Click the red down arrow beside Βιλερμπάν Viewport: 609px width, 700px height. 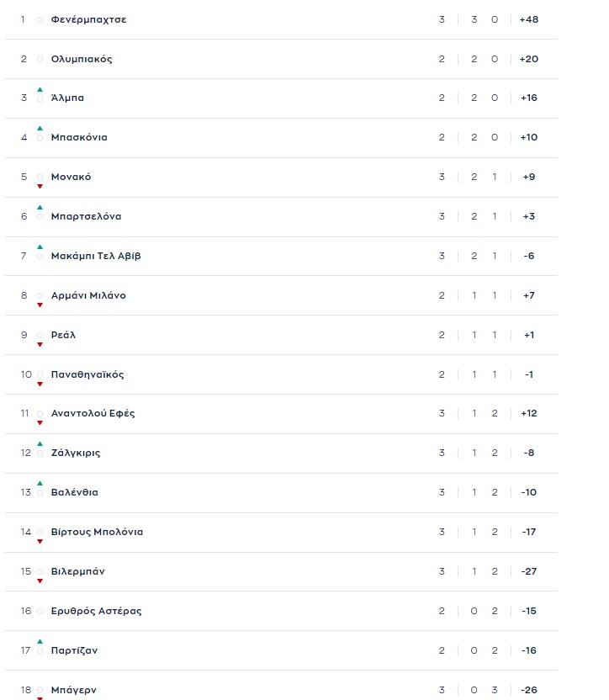click(x=40, y=581)
